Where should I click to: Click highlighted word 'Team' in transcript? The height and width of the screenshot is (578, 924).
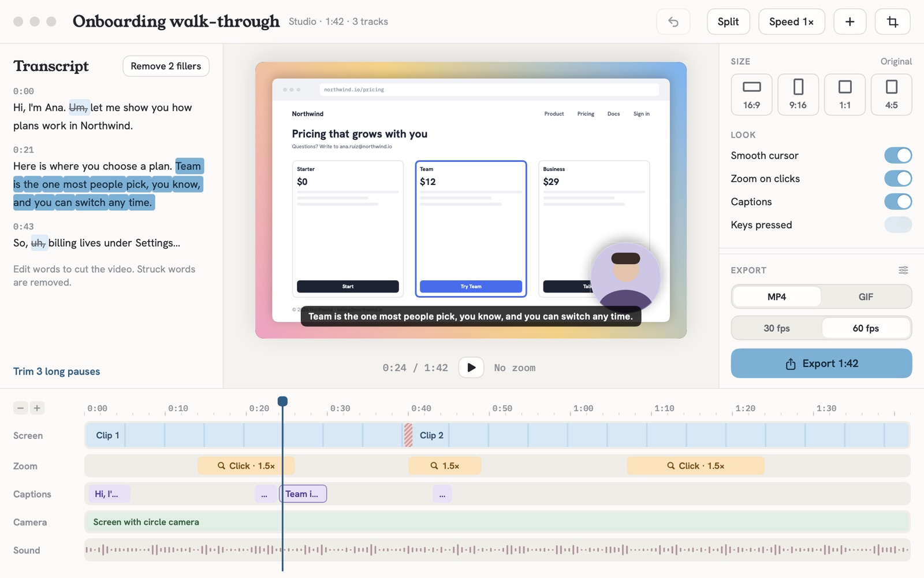click(189, 166)
